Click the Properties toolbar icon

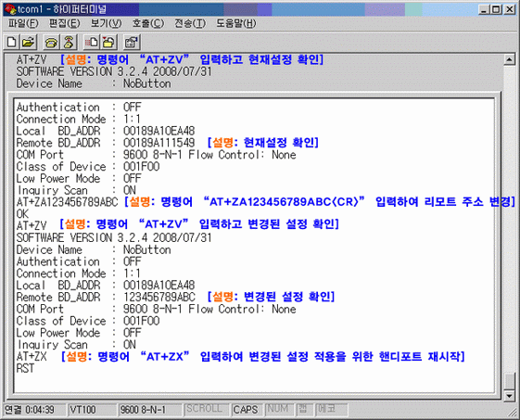coord(132,42)
